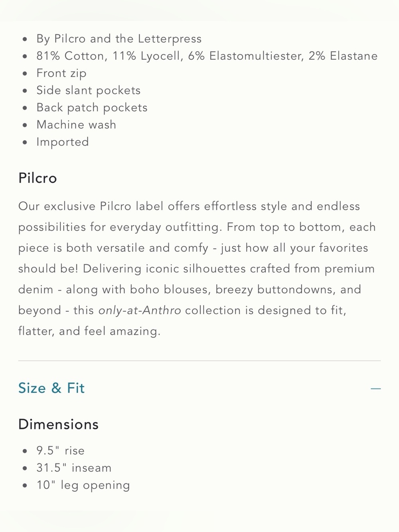
Task: Click the 'Front zip' bullet item
Action: coord(61,73)
